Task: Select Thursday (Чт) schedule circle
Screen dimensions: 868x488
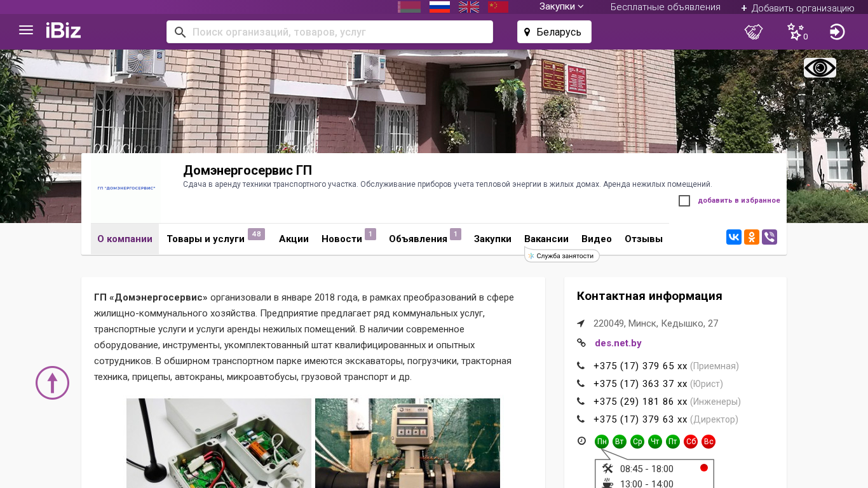Action: [655, 442]
